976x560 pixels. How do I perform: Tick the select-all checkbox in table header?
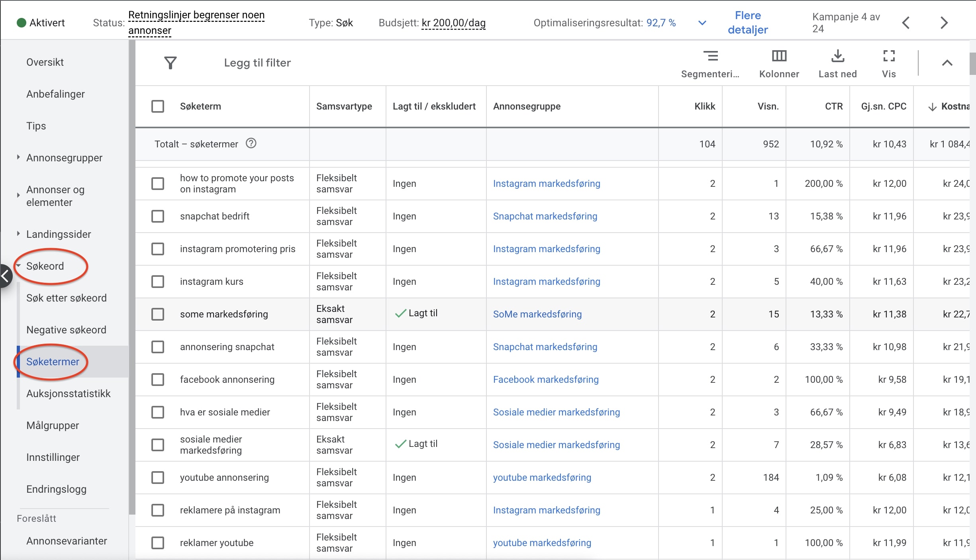click(x=158, y=106)
